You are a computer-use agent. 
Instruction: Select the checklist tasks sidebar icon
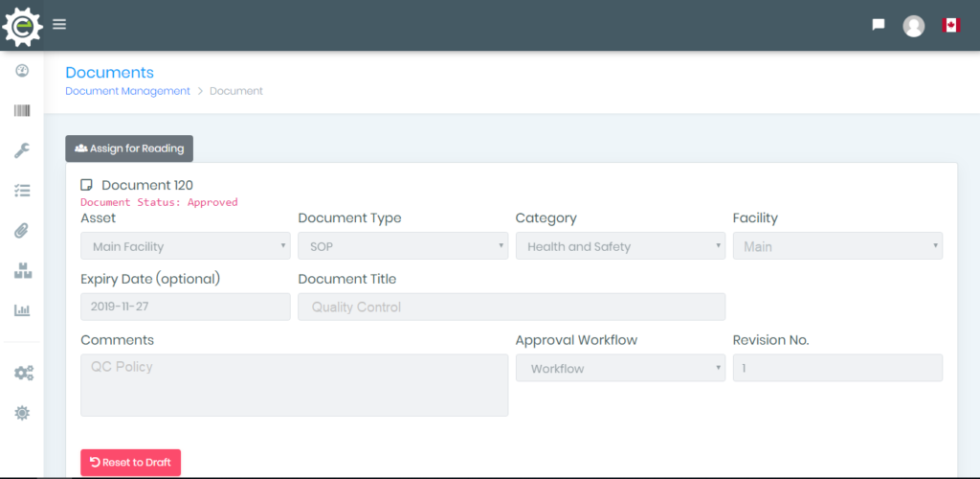pos(22,191)
